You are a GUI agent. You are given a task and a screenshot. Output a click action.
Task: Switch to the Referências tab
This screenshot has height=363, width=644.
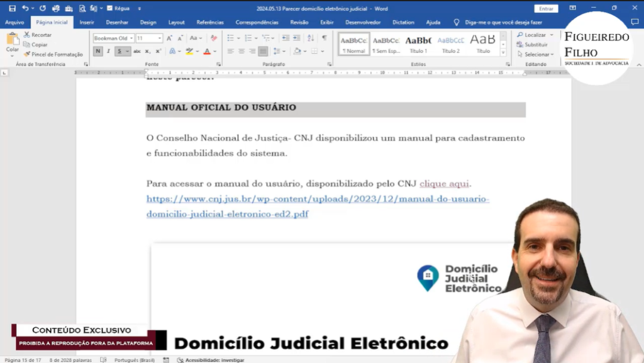[x=210, y=22]
